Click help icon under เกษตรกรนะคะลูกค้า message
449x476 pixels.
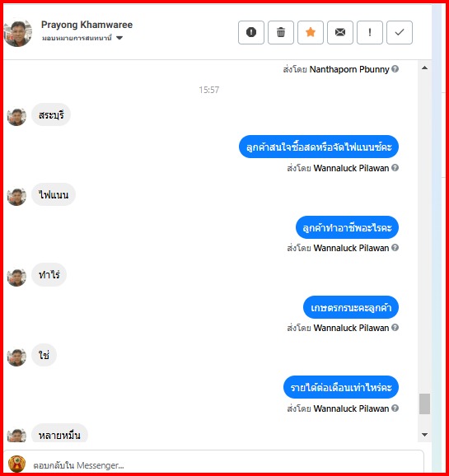point(395,328)
